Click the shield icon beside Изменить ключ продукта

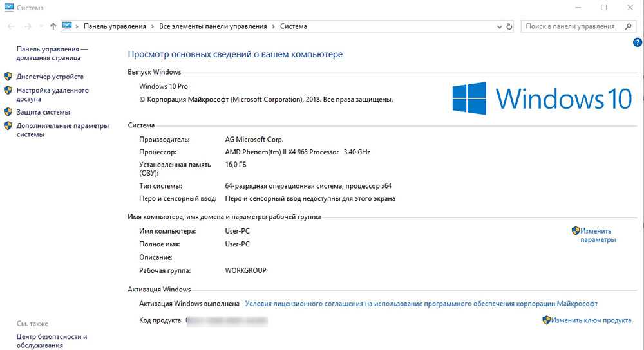point(546,320)
